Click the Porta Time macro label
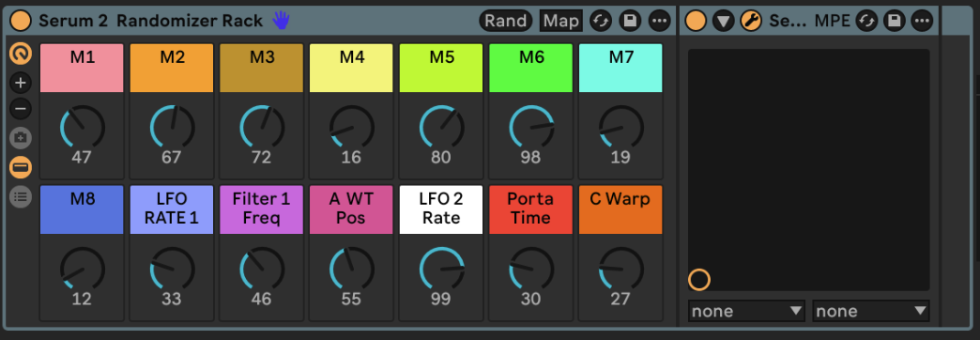The image size is (980, 340). [531, 209]
